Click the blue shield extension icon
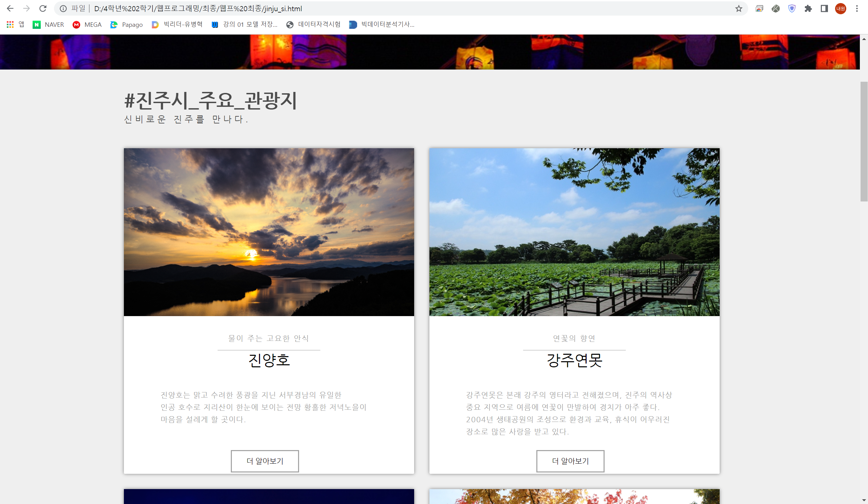Screen dimensions: 868x504 click(x=792, y=8)
